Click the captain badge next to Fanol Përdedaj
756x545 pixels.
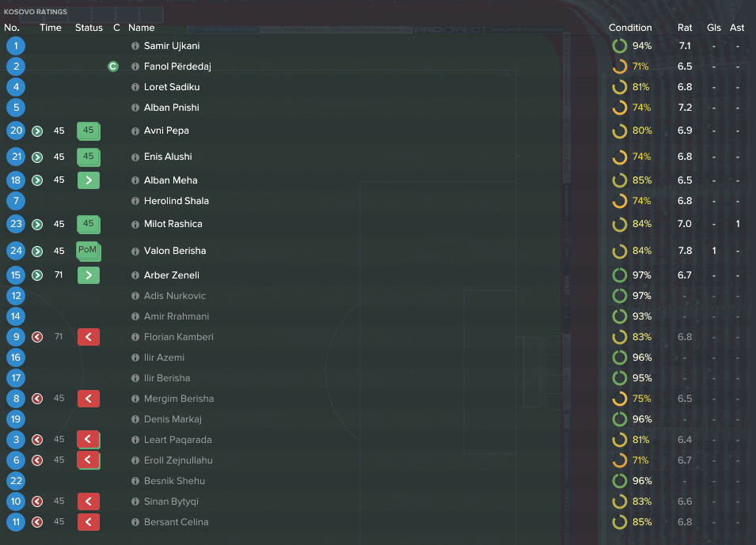tap(113, 66)
